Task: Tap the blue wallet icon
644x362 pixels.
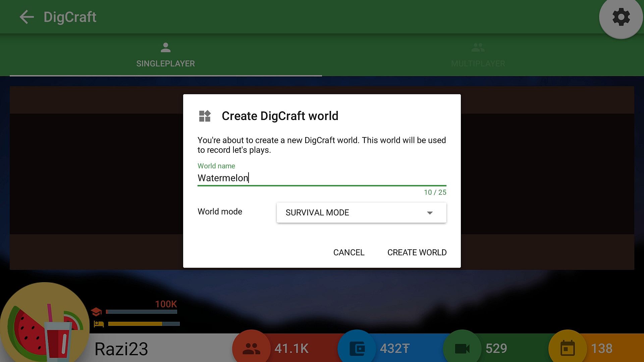Action: pyautogui.click(x=357, y=349)
